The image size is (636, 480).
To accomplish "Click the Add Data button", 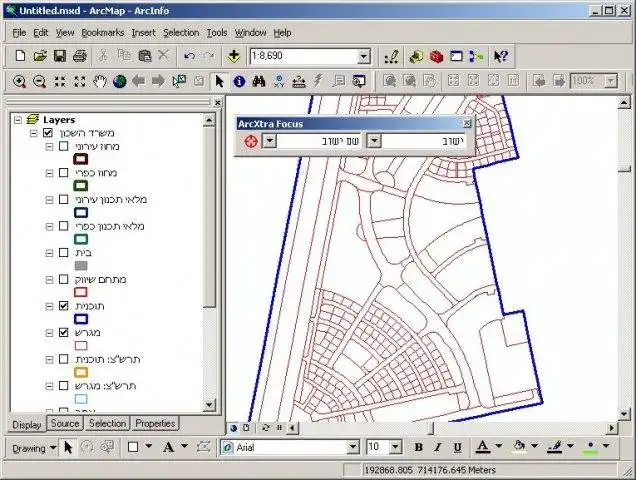I will point(234,56).
